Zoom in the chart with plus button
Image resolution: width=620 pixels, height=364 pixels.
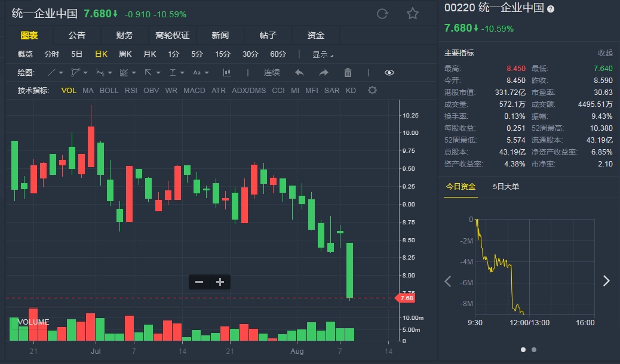(x=220, y=282)
